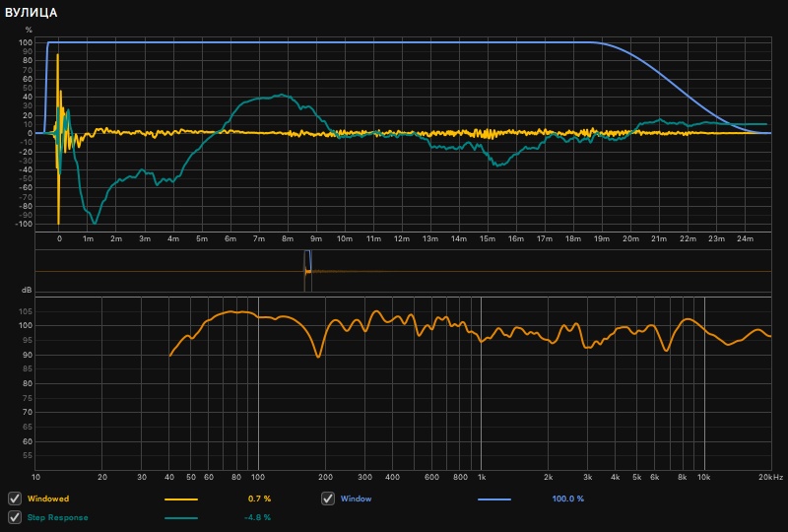This screenshot has height=532, width=788.
Task: Click the 105 dB level label
Action: point(26,311)
